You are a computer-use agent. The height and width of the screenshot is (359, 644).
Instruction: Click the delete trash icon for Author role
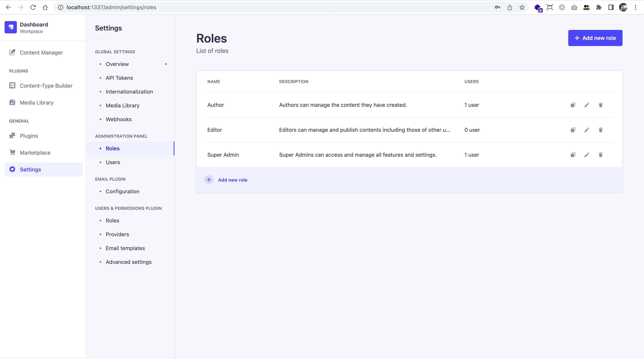click(x=600, y=105)
